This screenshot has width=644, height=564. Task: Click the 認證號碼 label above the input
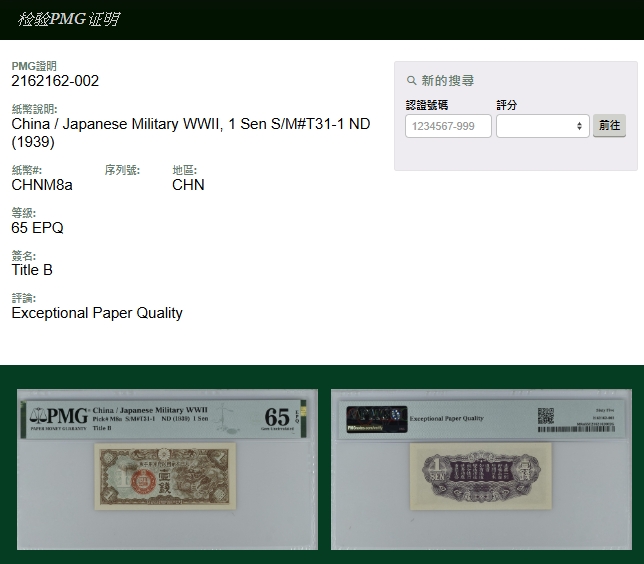tap(427, 105)
